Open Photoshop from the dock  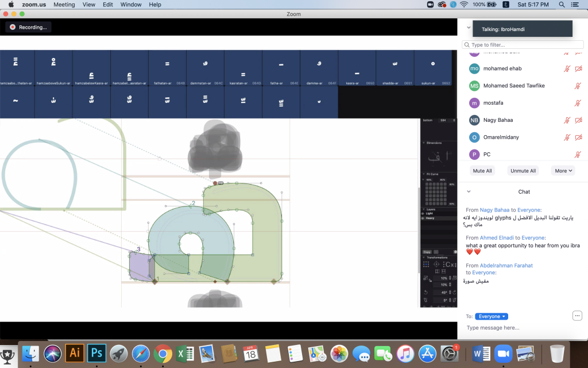pos(96,353)
